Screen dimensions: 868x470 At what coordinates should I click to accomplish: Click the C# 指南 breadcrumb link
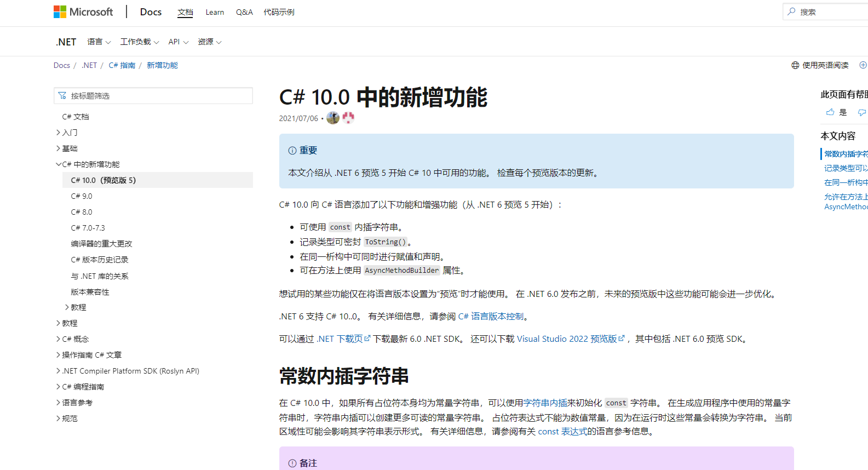(x=122, y=65)
